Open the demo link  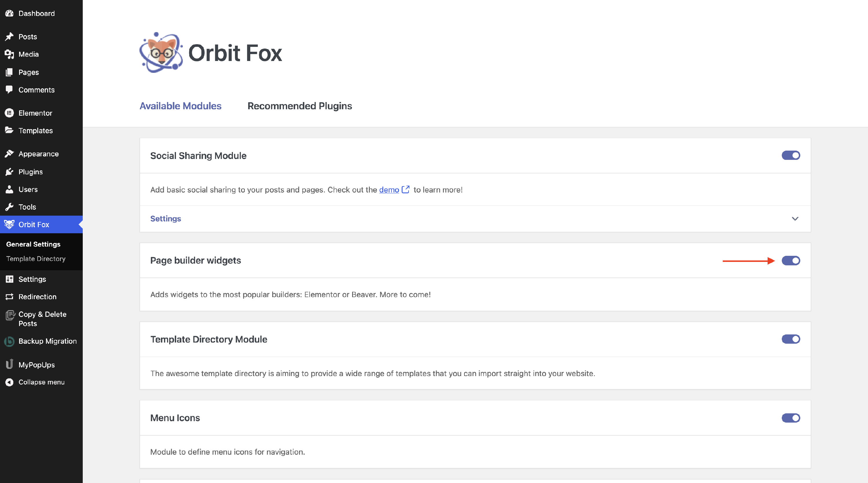click(389, 190)
